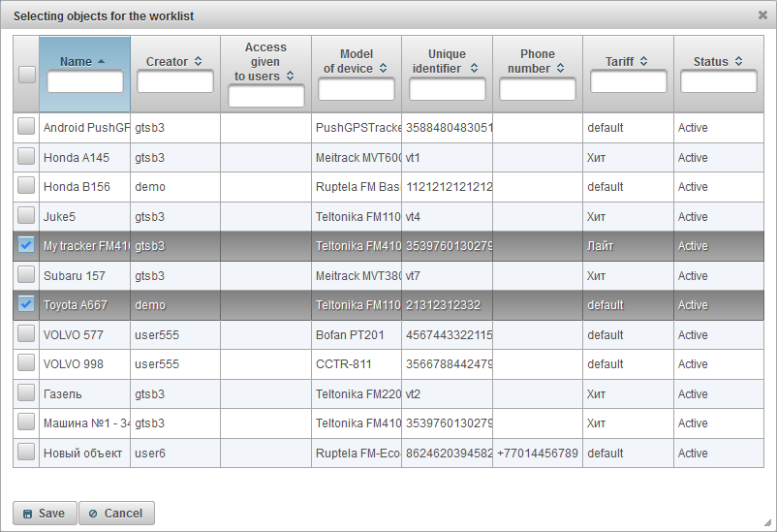Grab the dialog resize handle in corner
Screen dimensions: 777x532
click(769, 524)
